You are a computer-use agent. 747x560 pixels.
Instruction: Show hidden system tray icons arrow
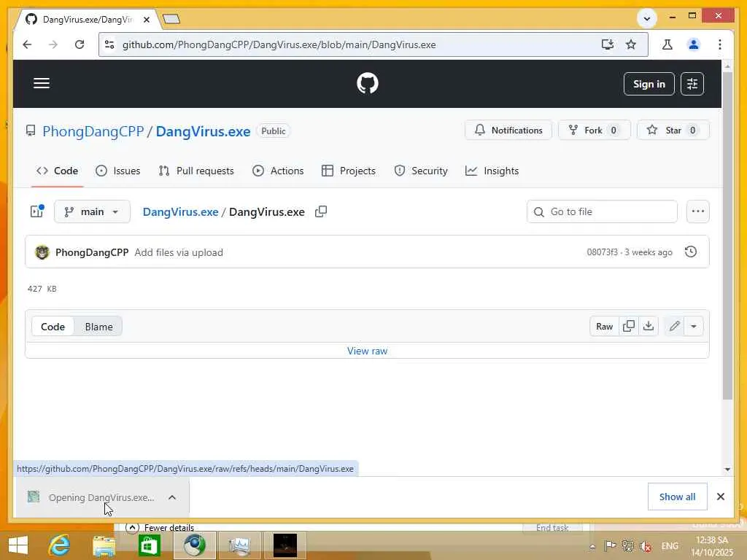[592, 547]
